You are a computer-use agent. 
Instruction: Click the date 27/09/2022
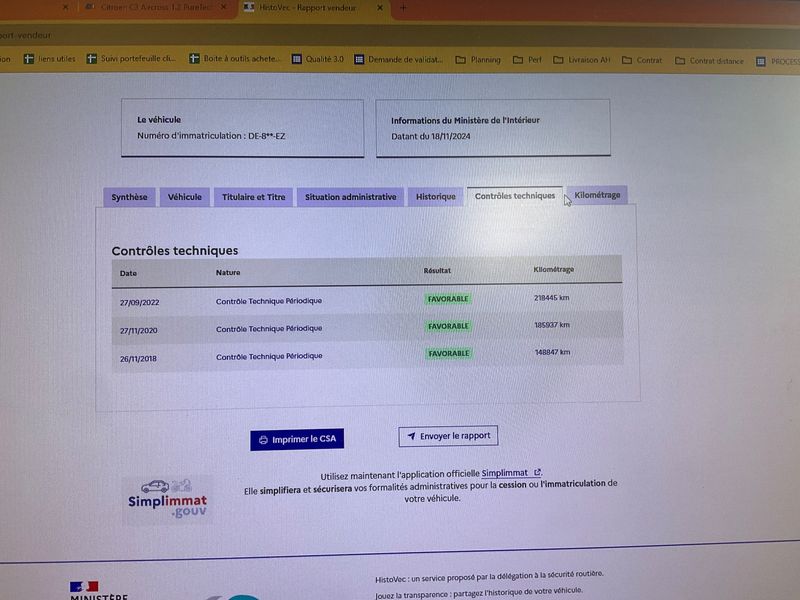(x=139, y=302)
